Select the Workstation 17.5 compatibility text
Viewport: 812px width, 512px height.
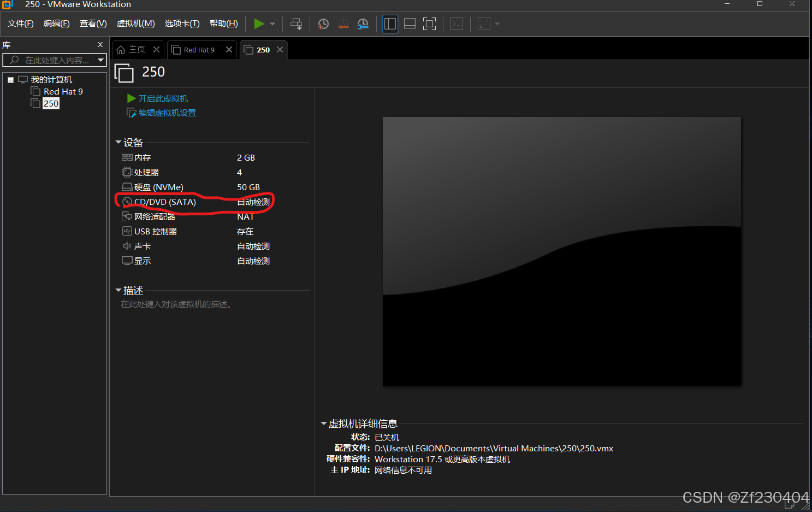pyautogui.click(x=442, y=459)
